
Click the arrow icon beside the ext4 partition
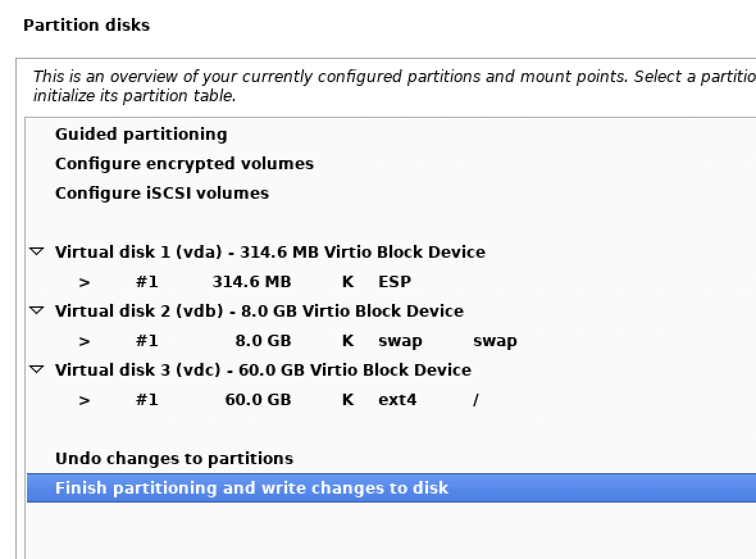click(84, 400)
